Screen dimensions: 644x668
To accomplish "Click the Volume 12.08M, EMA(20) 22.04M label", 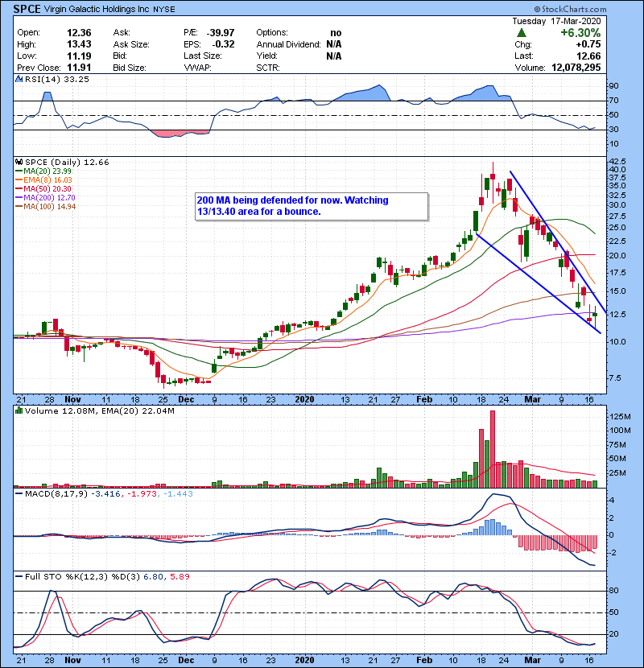I will (99, 411).
